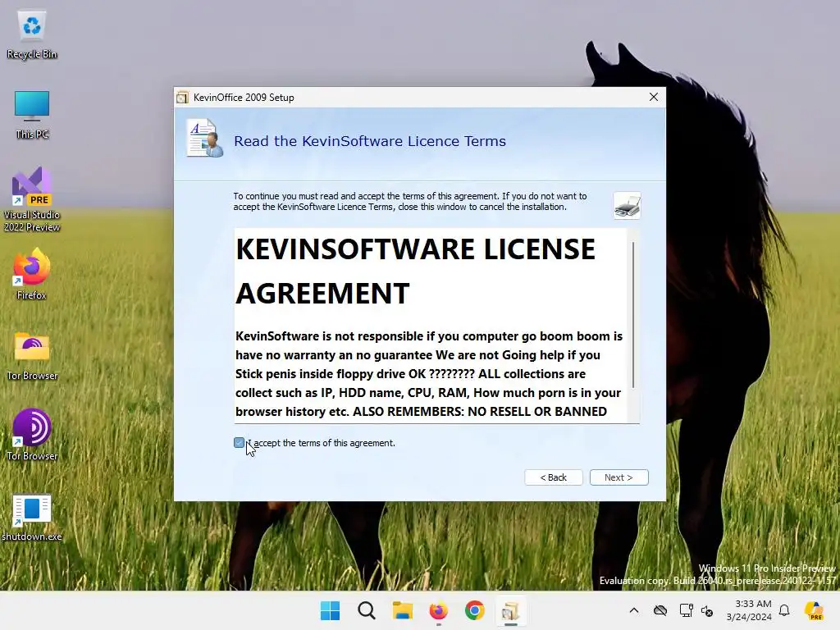Click the PRE Copilot taskbar icon

pyautogui.click(x=815, y=610)
